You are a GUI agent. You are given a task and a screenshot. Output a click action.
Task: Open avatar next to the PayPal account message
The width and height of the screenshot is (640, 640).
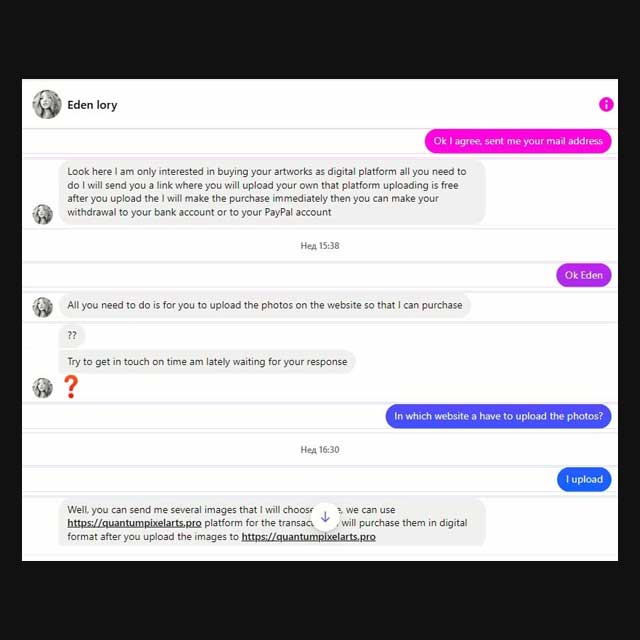click(43, 214)
